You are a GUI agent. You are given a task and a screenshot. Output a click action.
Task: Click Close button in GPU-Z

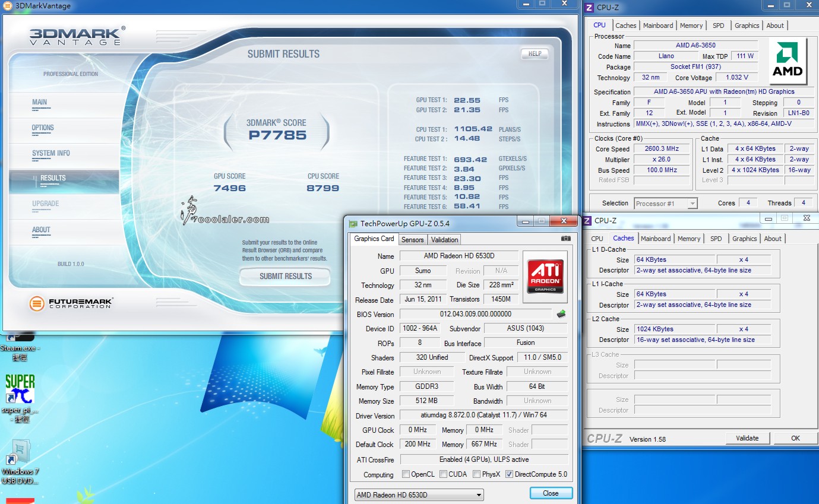click(551, 493)
